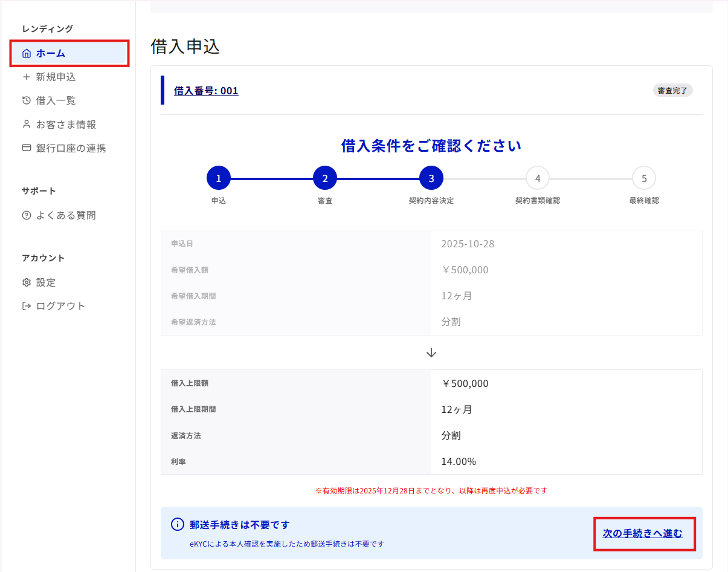This screenshot has width=728, height=572.
Task: Click the card icon beside 銀行口座の連携
Action: tap(26, 148)
